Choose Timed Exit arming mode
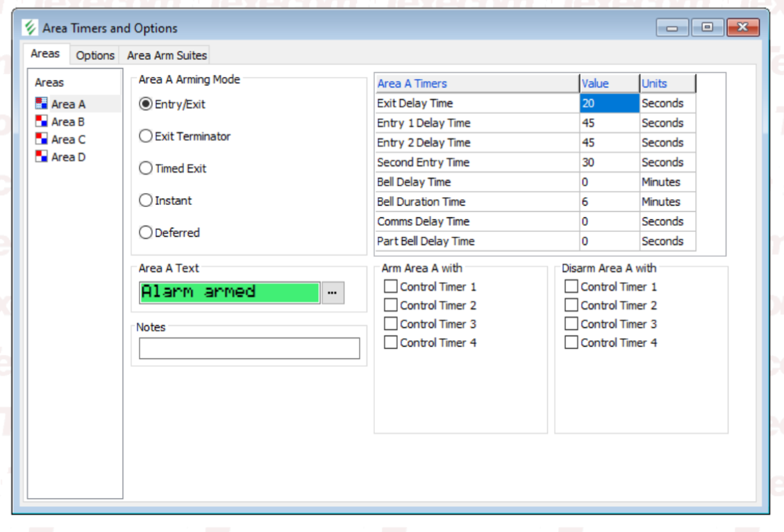This screenshot has height=532, width=784. 146,168
